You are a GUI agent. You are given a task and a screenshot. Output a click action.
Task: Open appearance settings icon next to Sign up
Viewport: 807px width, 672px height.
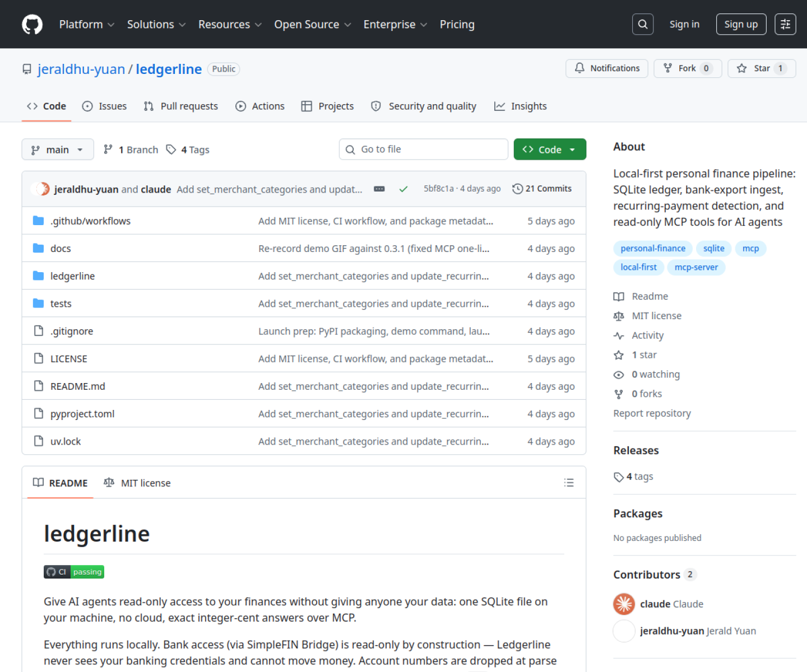click(x=785, y=24)
